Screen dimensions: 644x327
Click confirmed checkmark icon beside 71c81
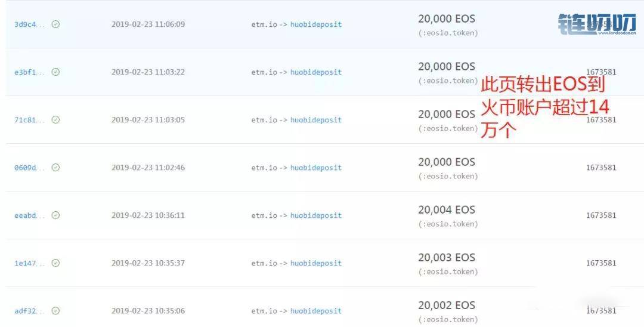[55, 119]
